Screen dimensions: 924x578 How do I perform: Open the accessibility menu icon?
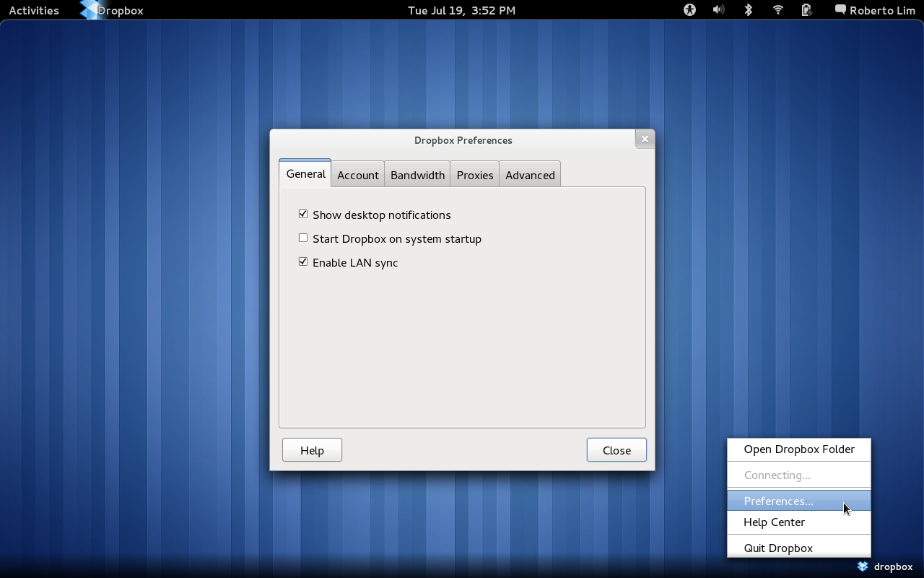tap(689, 10)
